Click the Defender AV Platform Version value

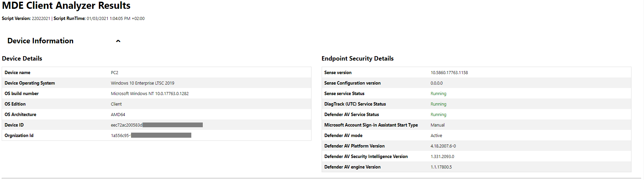coord(443,146)
